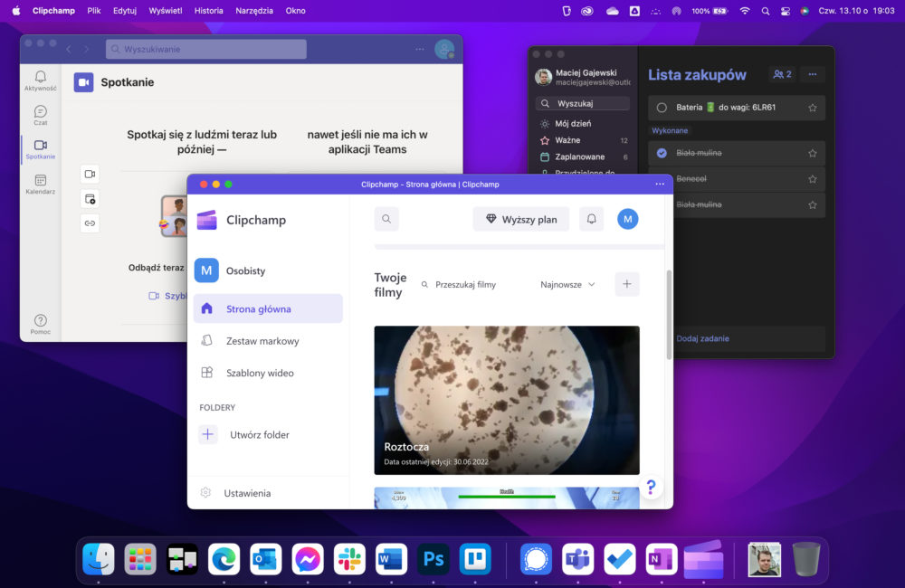This screenshot has height=588, width=905.
Task: Open OneNote from the Dock
Action: tap(662, 559)
